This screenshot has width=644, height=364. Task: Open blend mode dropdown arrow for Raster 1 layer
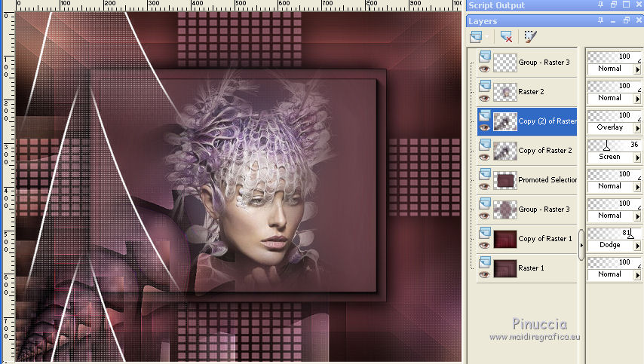[637, 275]
